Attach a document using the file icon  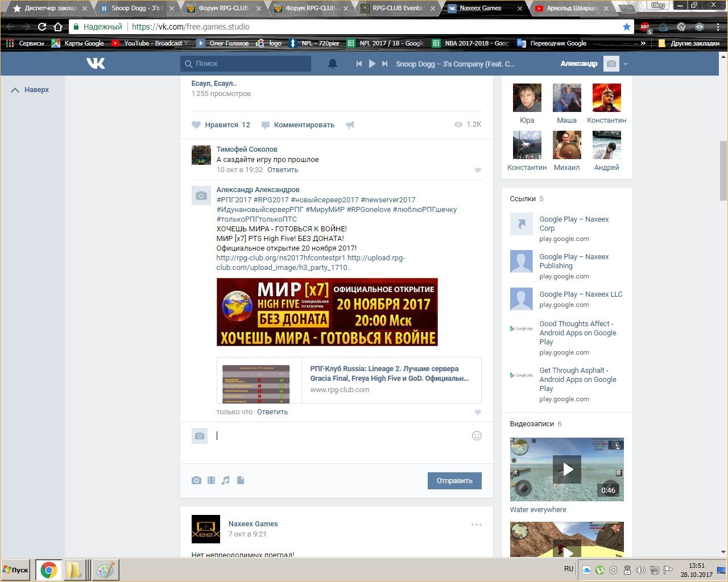[241, 480]
